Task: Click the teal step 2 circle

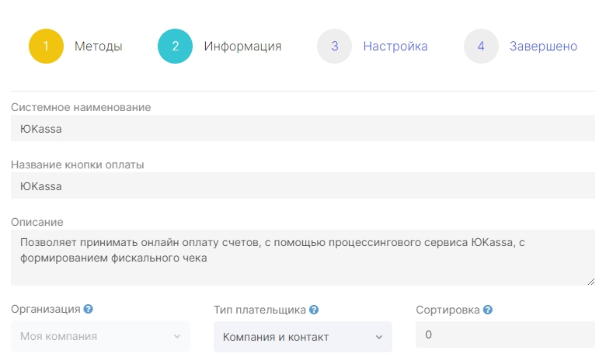Action: coord(175,46)
